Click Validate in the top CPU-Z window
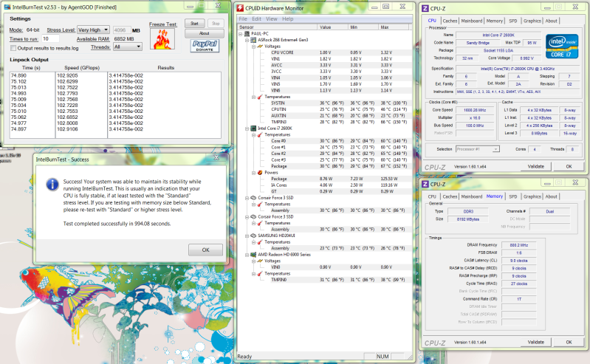590x364 pixels. pos(536,166)
